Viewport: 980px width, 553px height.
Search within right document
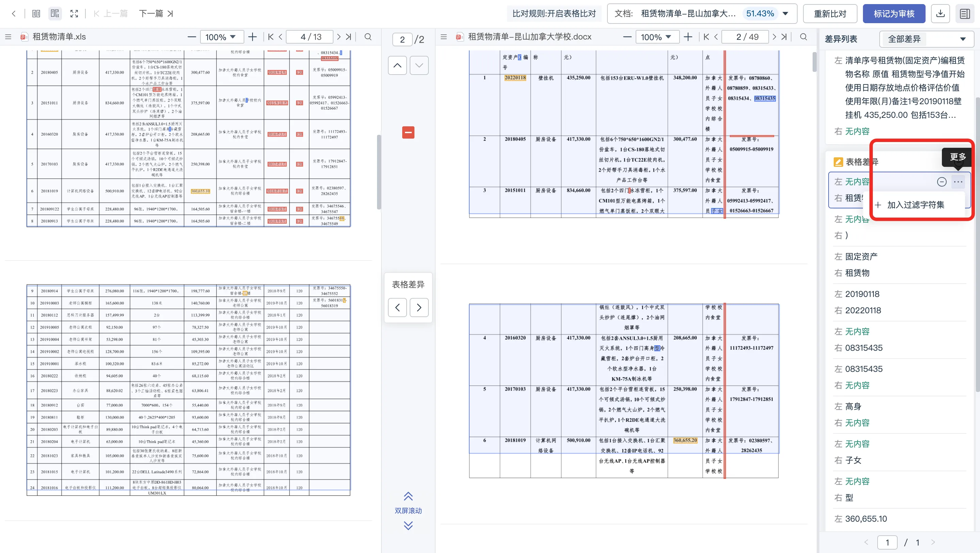[x=803, y=37]
